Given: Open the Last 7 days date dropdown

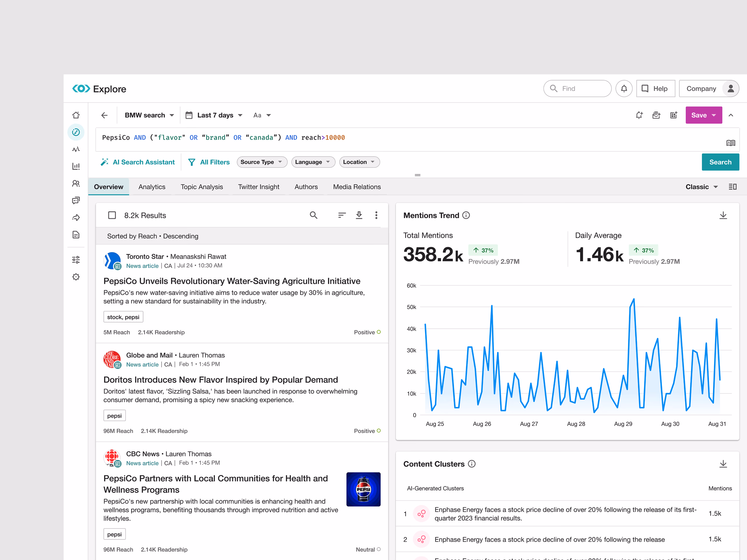Looking at the screenshot, I should (x=214, y=115).
